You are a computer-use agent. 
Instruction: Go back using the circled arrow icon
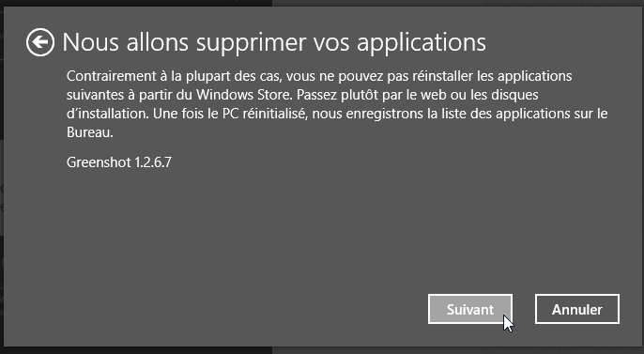coord(39,42)
